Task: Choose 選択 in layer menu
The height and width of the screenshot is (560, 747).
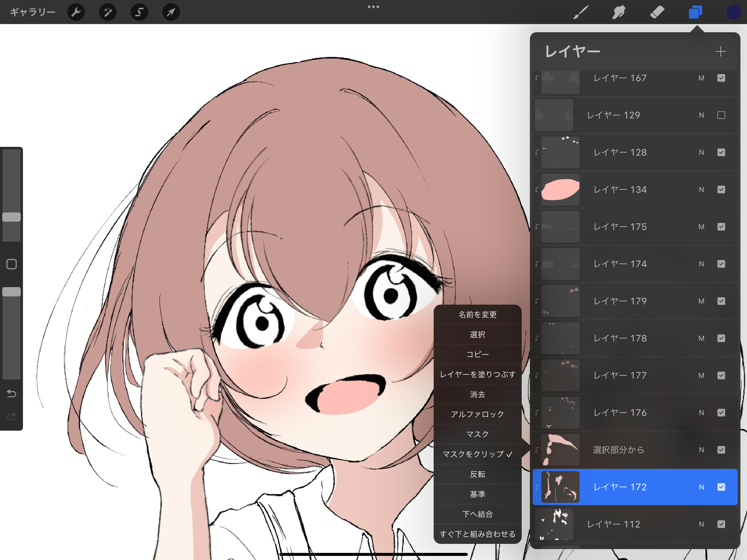Action: tap(477, 334)
